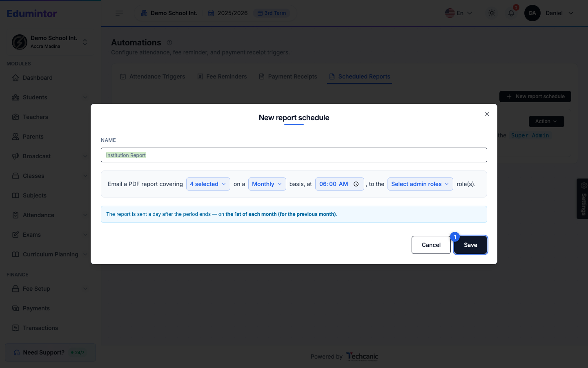This screenshot has height=368, width=588.
Task: Expand the Broadcast menu
Action: (51, 156)
